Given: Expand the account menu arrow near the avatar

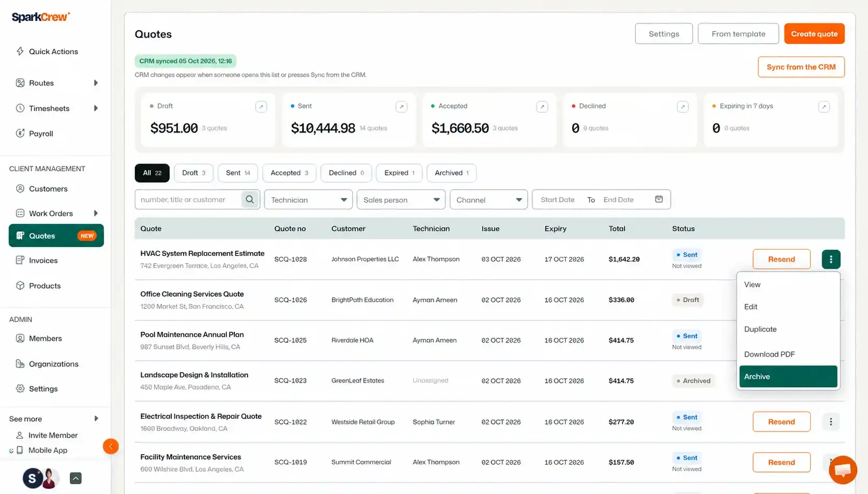Looking at the screenshot, I should (76, 478).
